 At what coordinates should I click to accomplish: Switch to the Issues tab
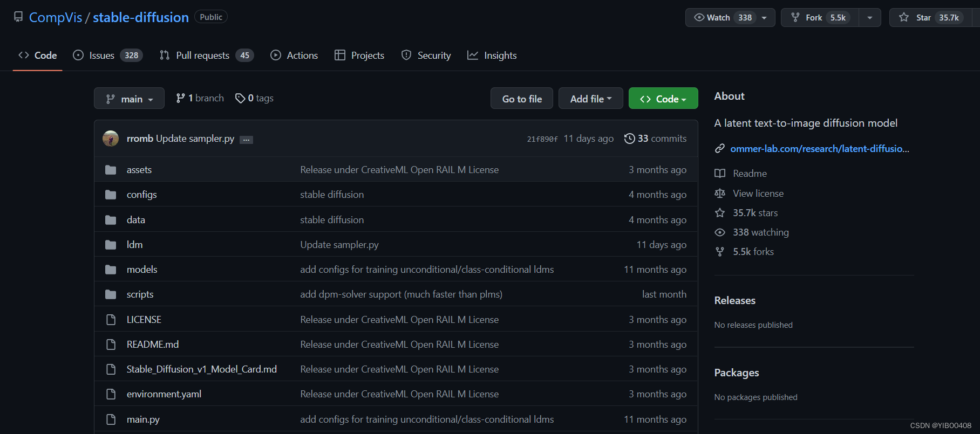tap(101, 56)
